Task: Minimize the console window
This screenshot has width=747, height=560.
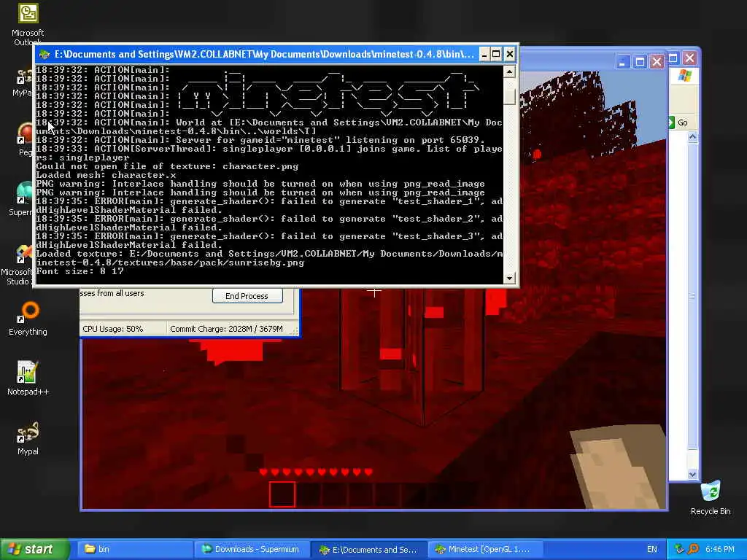Action: (x=484, y=54)
